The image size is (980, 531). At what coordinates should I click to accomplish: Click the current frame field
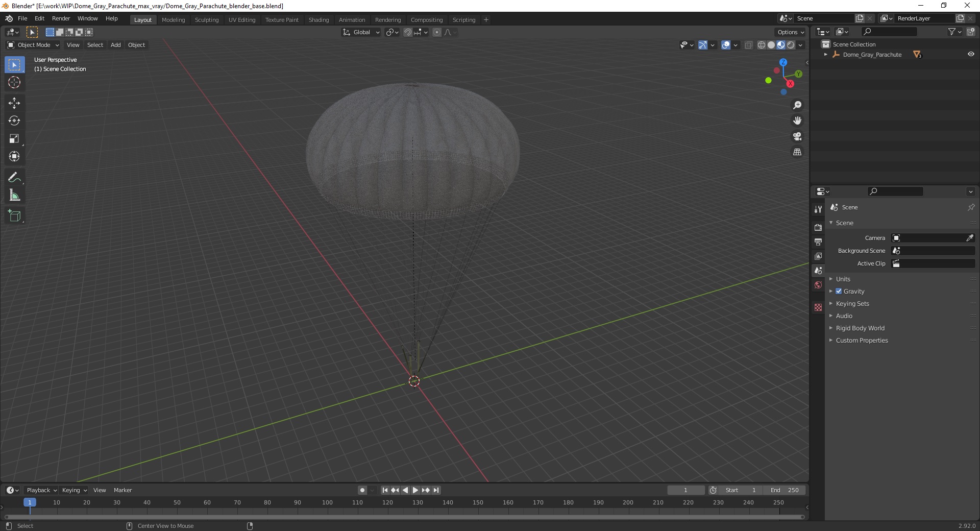click(685, 490)
